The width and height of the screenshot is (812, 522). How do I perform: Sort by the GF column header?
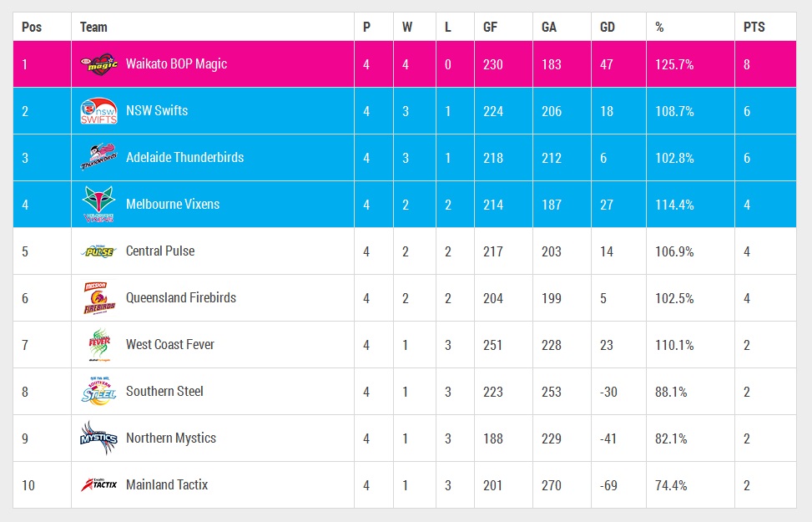490,27
